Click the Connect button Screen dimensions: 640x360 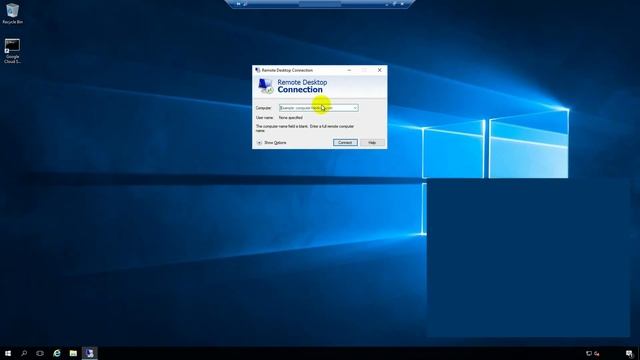[x=345, y=142]
